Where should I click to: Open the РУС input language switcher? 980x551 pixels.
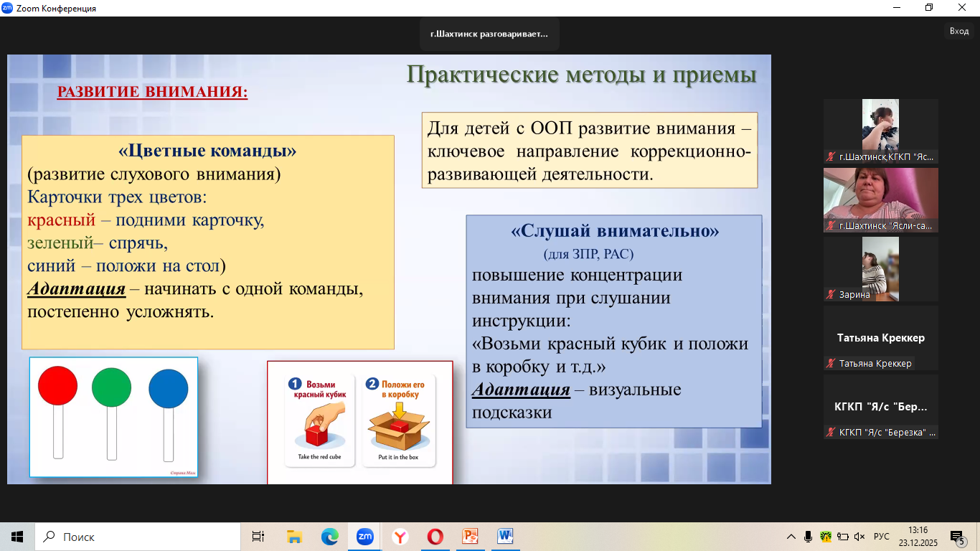(x=882, y=537)
